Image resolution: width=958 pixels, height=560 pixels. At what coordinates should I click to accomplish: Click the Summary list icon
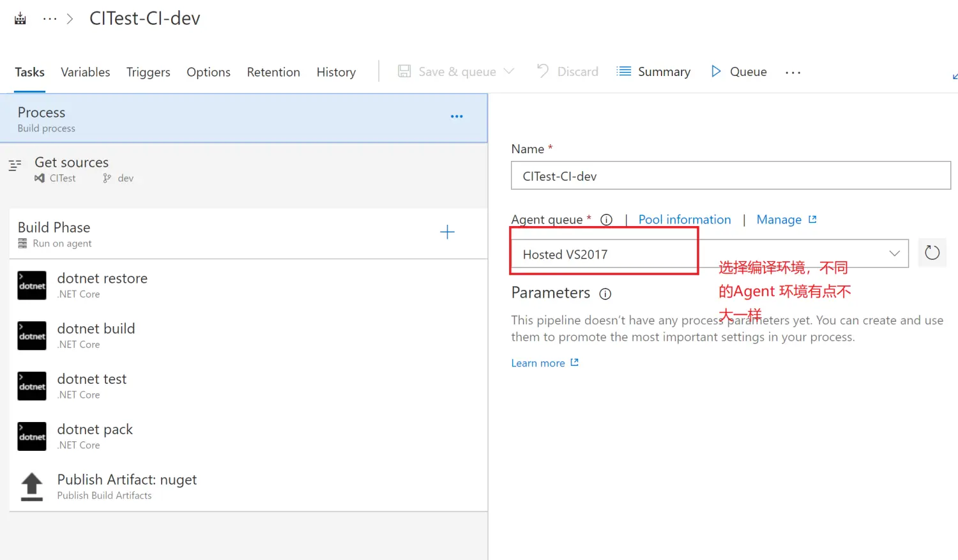(x=624, y=71)
